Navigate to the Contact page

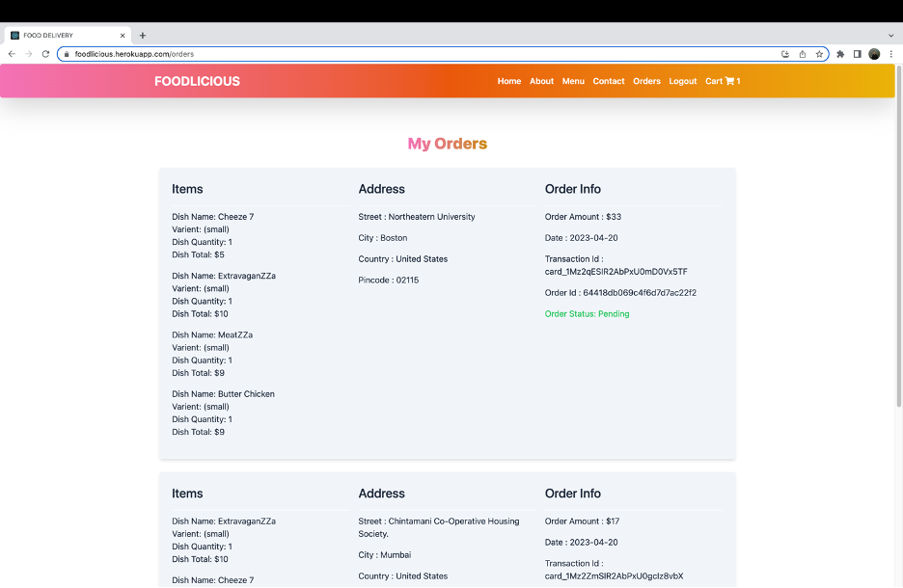pyautogui.click(x=609, y=81)
